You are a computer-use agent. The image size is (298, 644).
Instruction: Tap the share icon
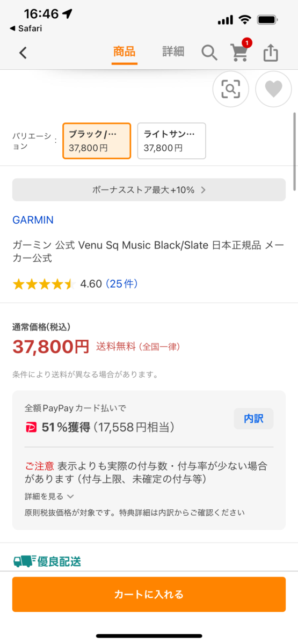tap(271, 53)
